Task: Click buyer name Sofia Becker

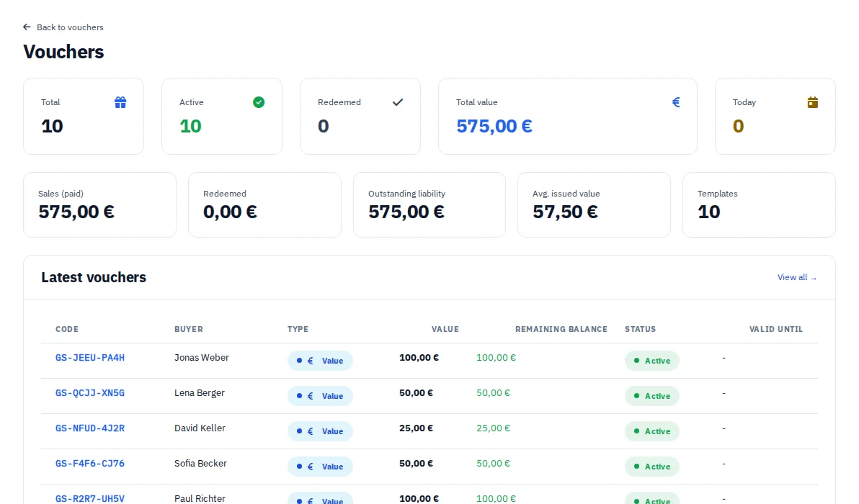Action: [200, 464]
